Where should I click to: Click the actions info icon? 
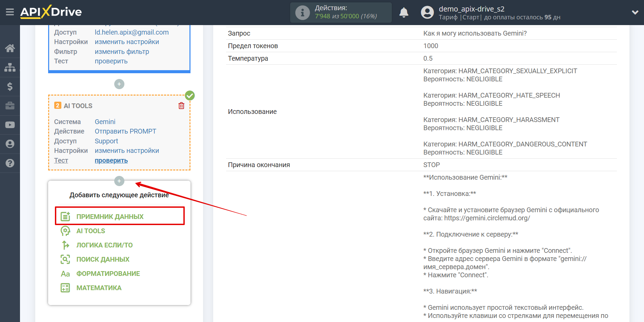click(x=302, y=13)
